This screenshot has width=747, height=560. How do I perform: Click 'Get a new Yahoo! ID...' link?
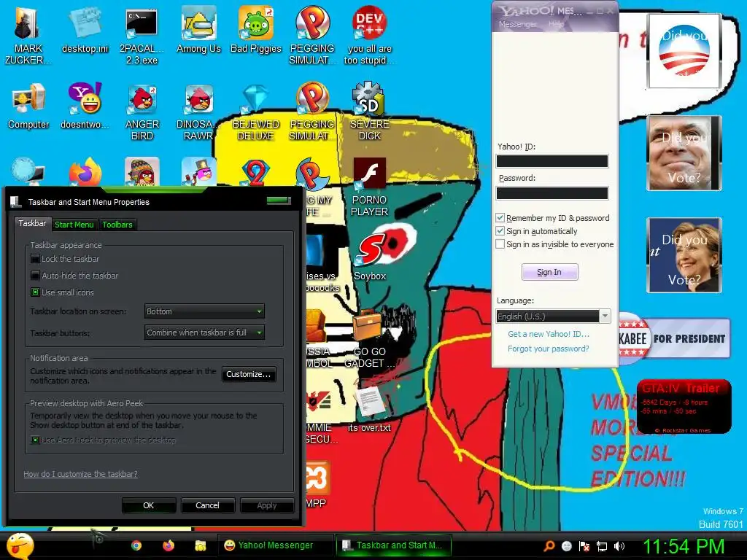549,334
